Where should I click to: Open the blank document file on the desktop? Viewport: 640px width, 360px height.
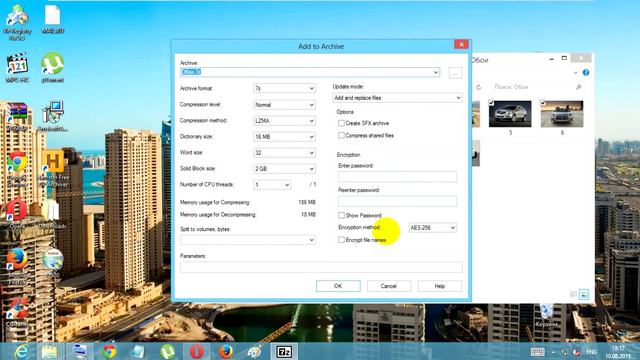coord(53,19)
